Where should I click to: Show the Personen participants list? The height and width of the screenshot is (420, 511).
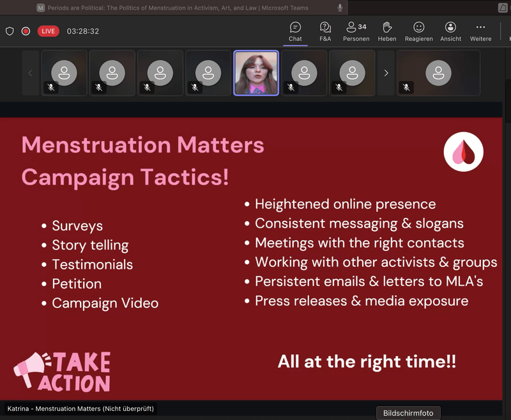pyautogui.click(x=356, y=31)
